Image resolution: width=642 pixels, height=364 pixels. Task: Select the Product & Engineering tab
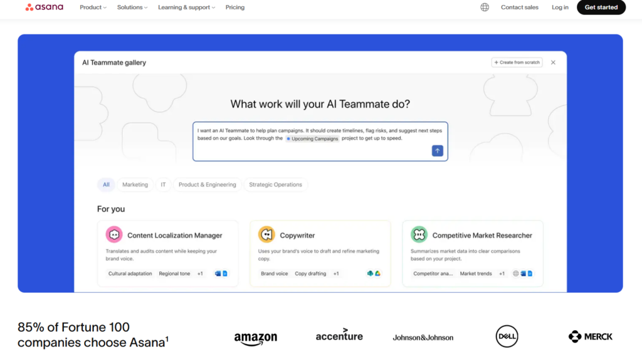[x=207, y=184]
